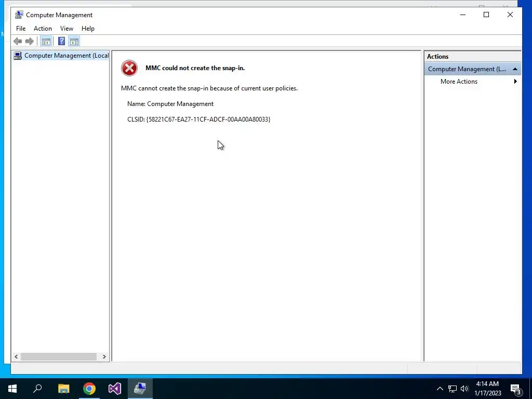Open File Explorer from the taskbar

click(63, 389)
